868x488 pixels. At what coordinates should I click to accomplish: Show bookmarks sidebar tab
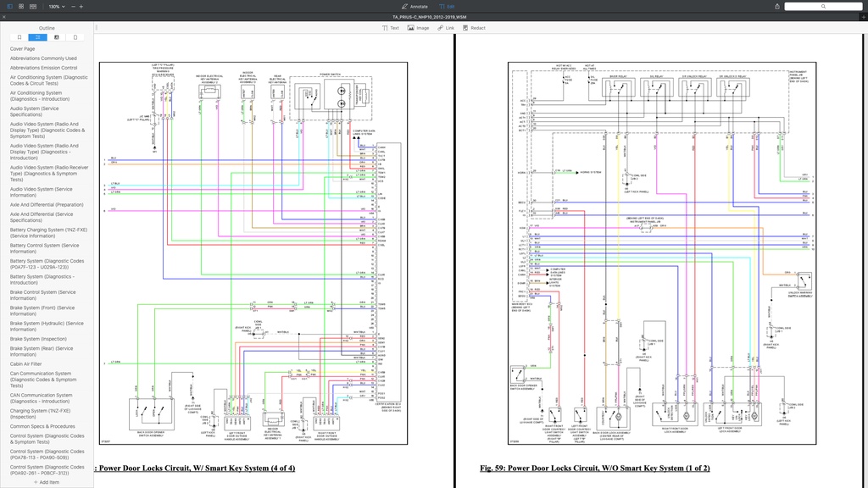click(x=19, y=37)
